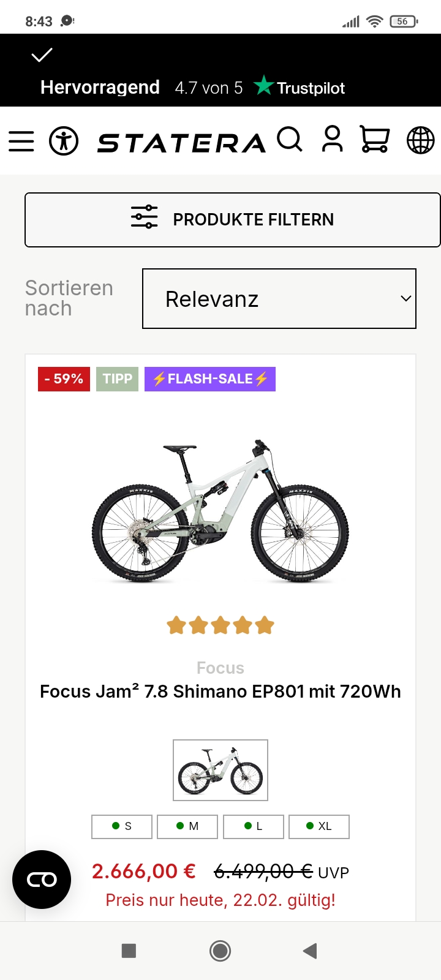Screen dimensions: 441x980
Task: Select frame size L
Action: point(254,826)
